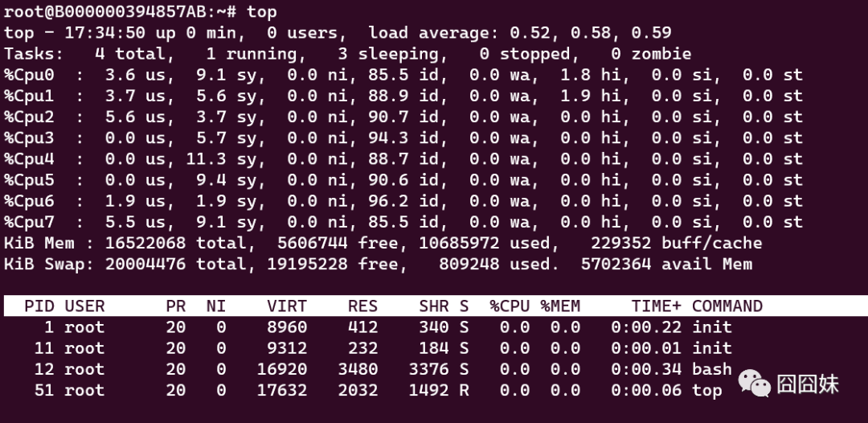Click the %Cpu7 row label
This screenshot has width=868, height=423.
29,222
